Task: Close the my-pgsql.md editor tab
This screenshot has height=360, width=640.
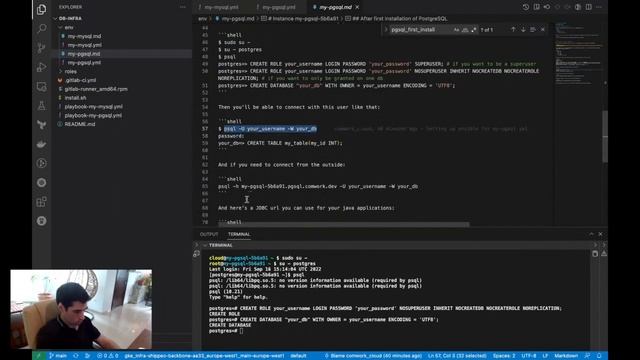Action: (x=357, y=7)
